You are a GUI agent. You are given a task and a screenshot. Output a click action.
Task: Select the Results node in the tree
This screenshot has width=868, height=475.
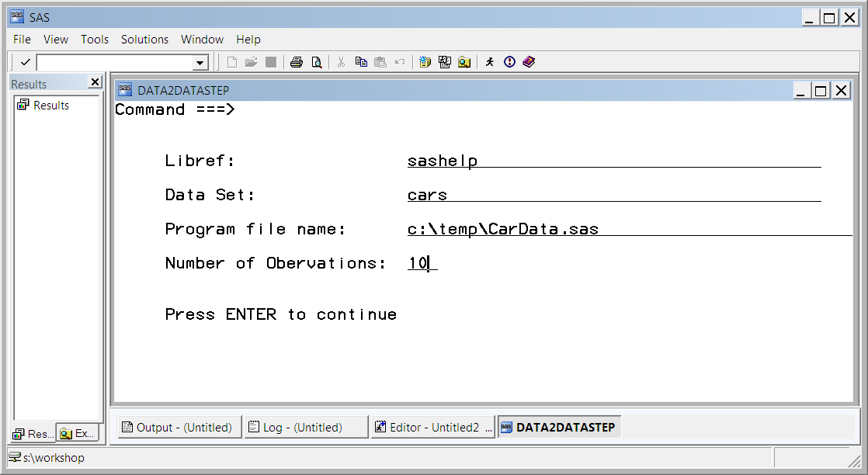pyautogui.click(x=50, y=106)
